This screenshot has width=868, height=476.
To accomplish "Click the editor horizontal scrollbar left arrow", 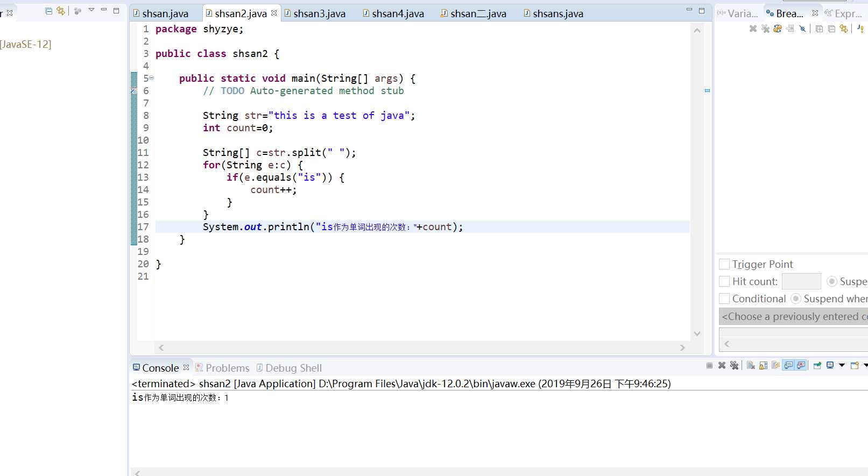I will pos(161,348).
